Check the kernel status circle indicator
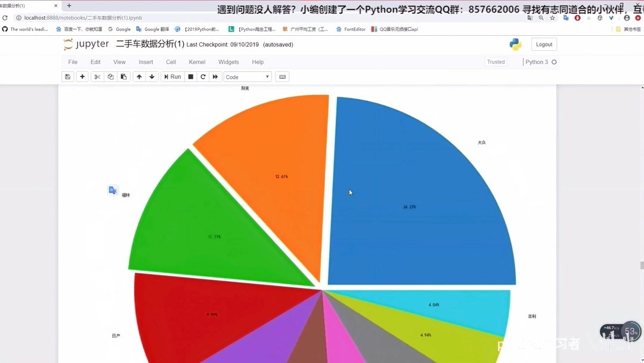Screen dimensions: 644x363 click(x=553, y=61)
